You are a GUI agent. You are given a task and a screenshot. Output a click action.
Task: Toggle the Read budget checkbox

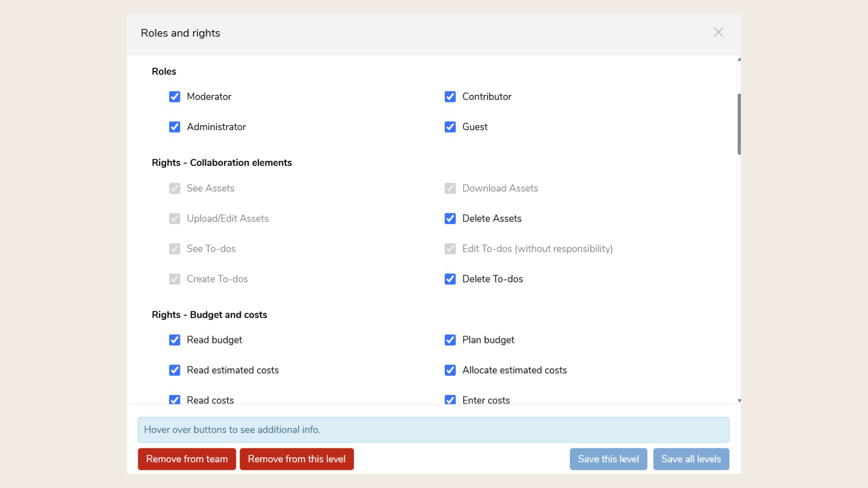175,340
